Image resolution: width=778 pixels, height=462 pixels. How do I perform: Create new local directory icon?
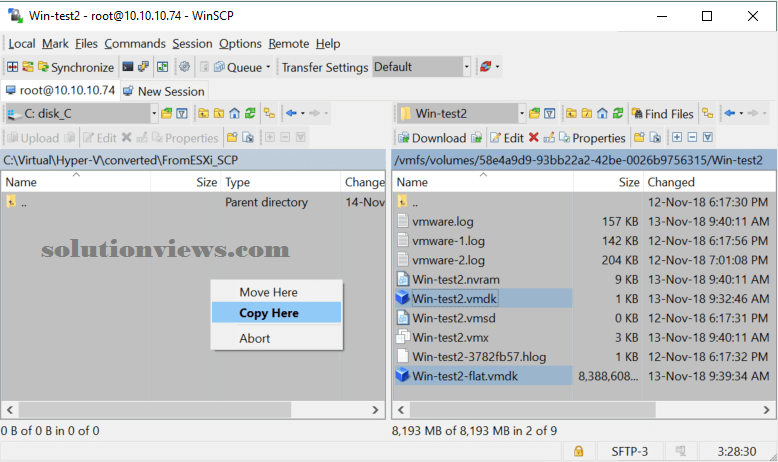tap(232, 137)
